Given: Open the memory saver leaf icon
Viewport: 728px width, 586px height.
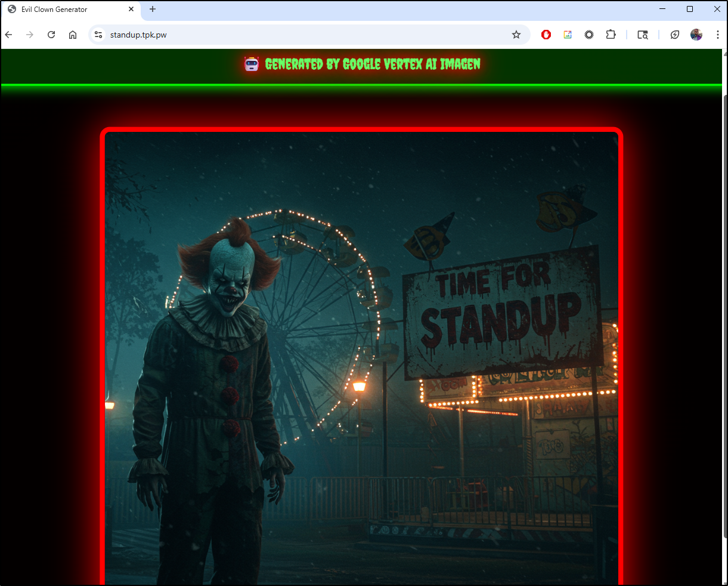Looking at the screenshot, I should [675, 35].
